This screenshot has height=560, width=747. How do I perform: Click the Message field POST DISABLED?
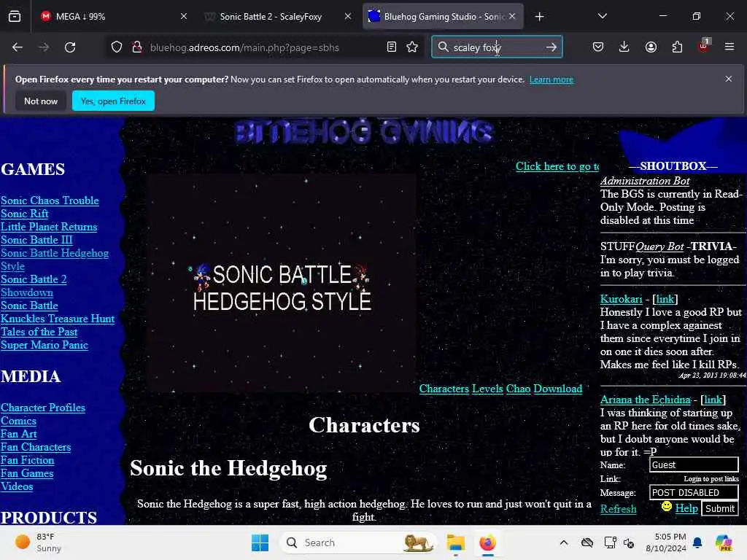coord(694,492)
